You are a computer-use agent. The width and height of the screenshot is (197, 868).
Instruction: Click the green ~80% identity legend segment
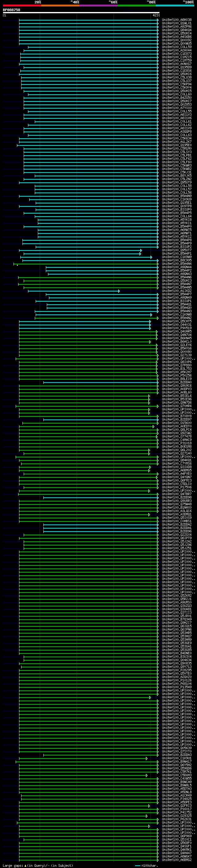coord(137,6)
